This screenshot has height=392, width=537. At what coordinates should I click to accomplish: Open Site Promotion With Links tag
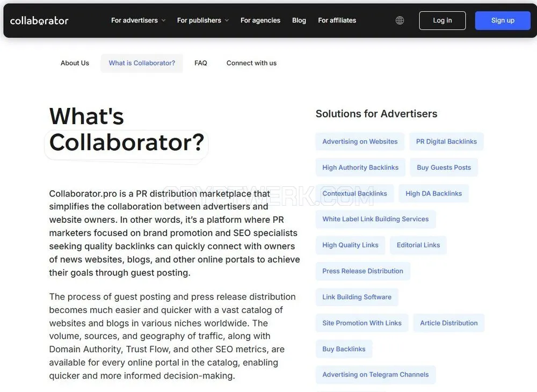click(361, 323)
